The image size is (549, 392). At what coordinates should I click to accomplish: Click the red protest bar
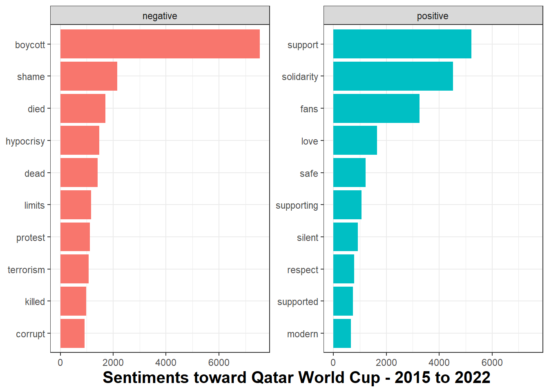coord(75,237)
